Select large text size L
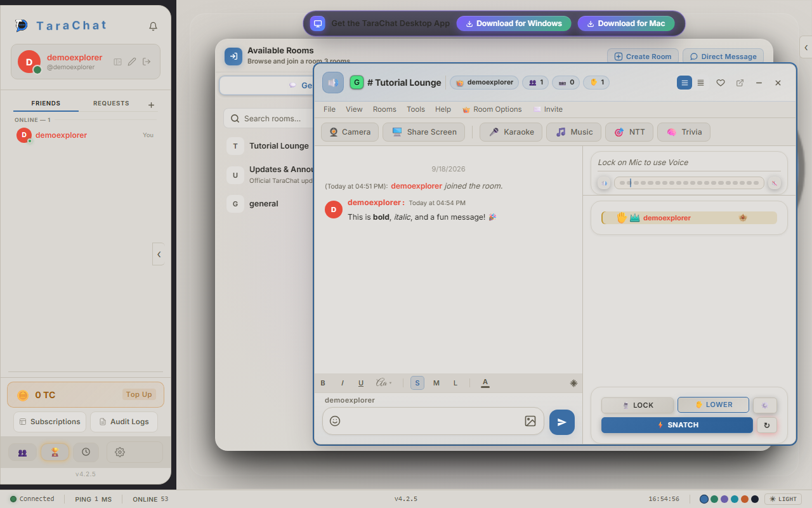 [x=455, y=383]
